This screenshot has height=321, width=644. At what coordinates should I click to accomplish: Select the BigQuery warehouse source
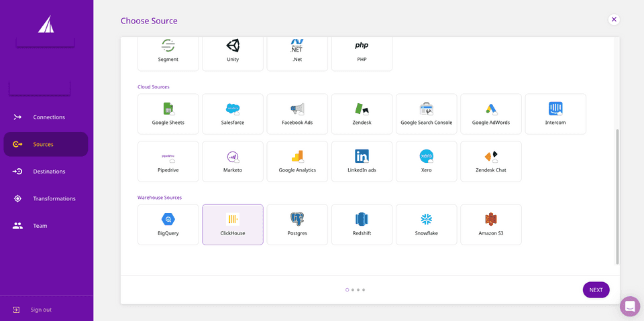click(x=168, y=224)
